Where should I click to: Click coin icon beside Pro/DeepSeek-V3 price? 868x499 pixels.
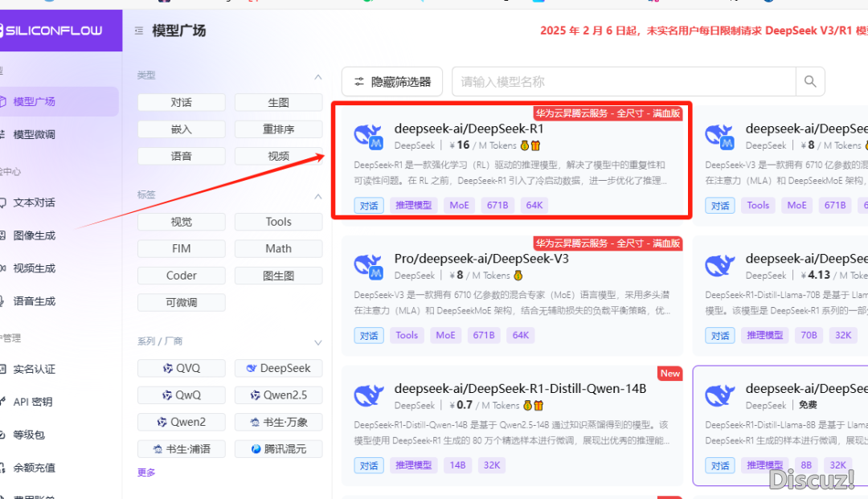click(518, 276)
